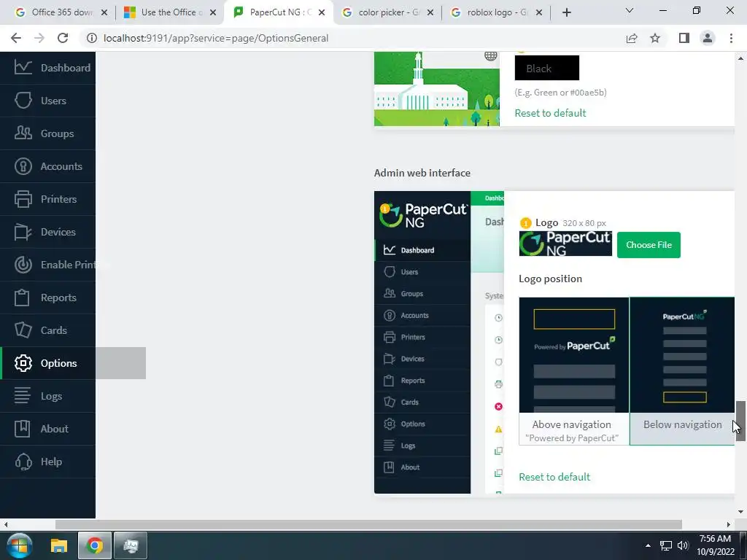Click Reset to default under Logo position
747x560 pixels.
[x=554, y=477]
